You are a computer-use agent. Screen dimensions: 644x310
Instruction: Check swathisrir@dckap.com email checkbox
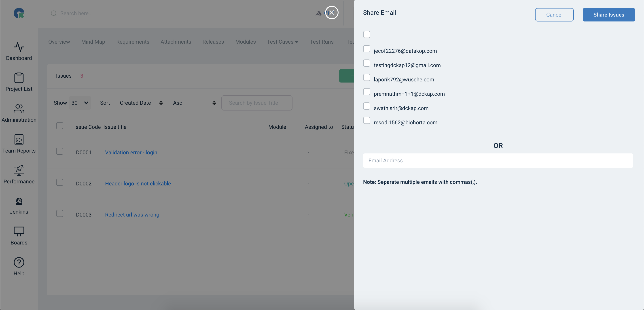point(366,106)
